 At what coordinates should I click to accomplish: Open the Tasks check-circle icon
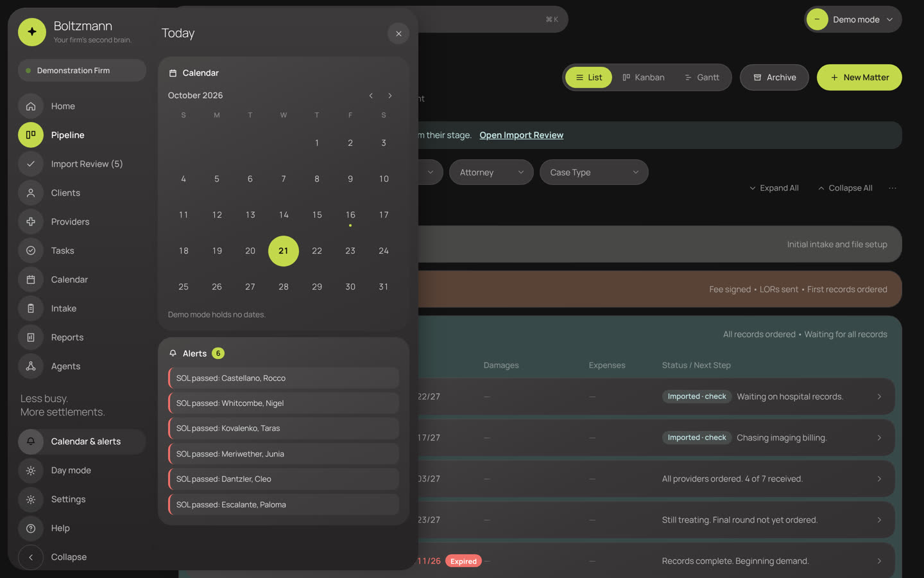click(x=31, y=250)
